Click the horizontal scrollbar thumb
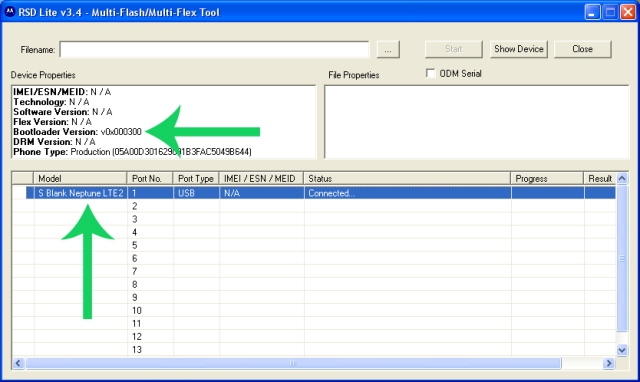 (293, 363)
